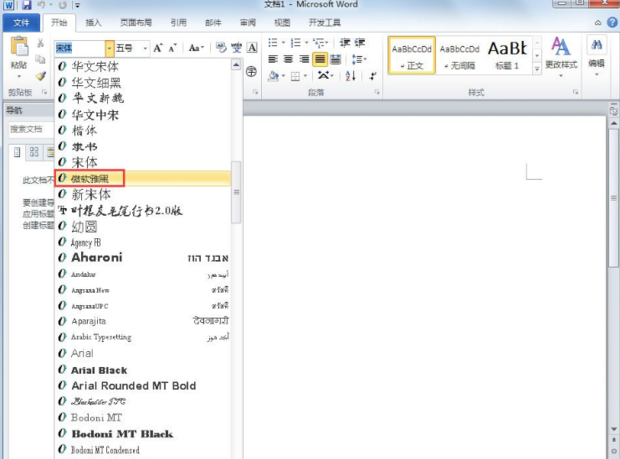The image size is (620, 459).
Task: Expand the Styles gallery more arrow
Action: point(537,69)
